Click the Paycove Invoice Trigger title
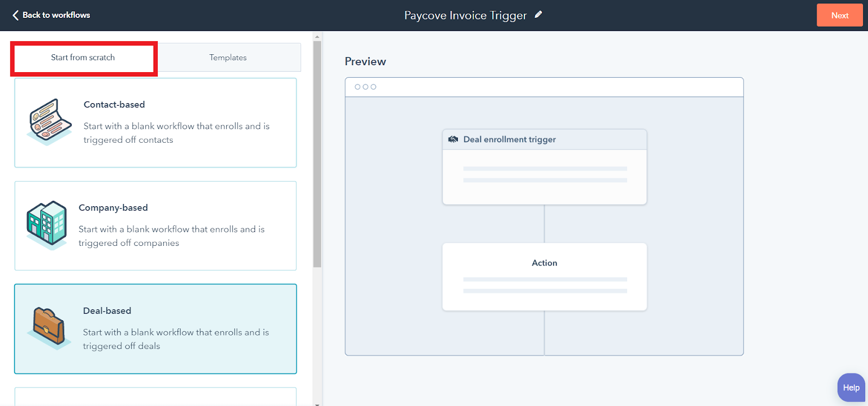Screen dimensions: 868x406 (465, 15)
